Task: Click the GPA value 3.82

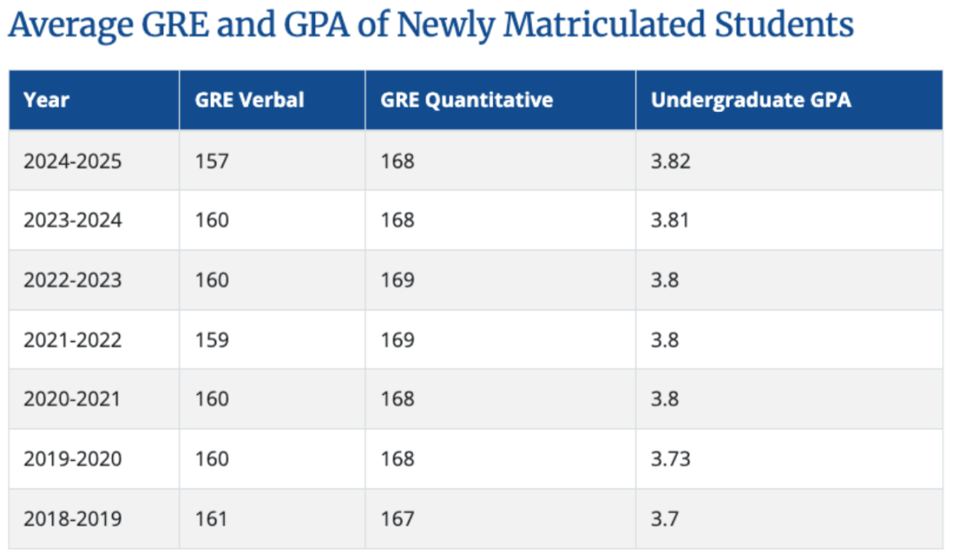Action: tap(671, 161)
